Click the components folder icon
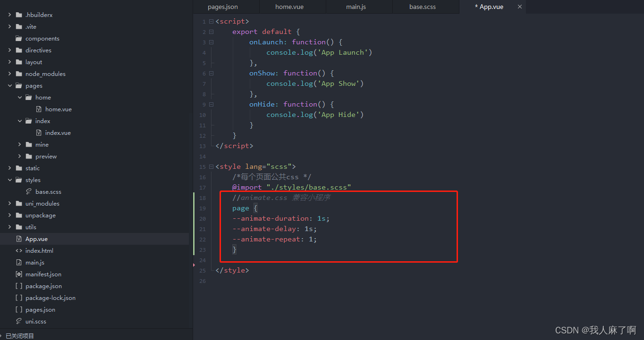This screenshot has width=644, height=340. point(19,39)
